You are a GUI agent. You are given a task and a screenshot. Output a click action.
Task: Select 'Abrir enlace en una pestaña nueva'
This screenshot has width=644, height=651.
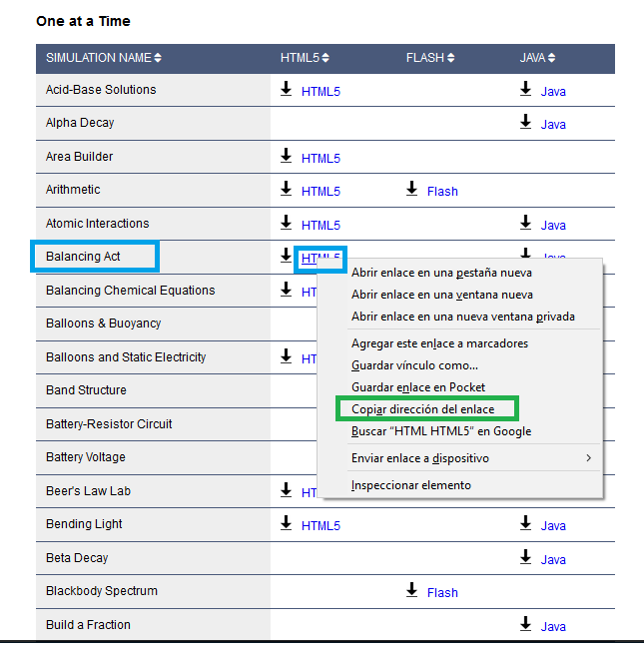441,273
